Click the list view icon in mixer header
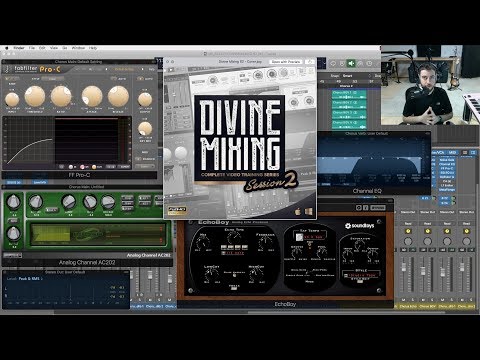 (465, 152)
